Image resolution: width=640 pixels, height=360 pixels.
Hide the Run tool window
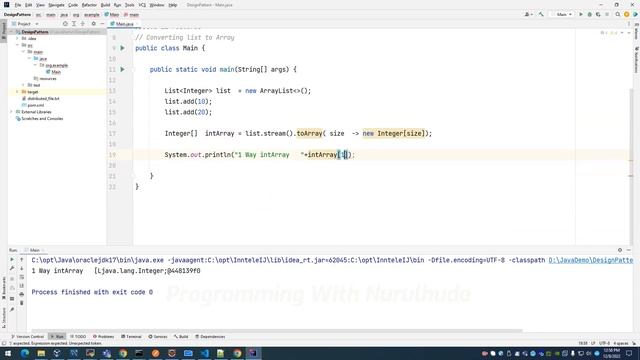[x=629, y=250]
